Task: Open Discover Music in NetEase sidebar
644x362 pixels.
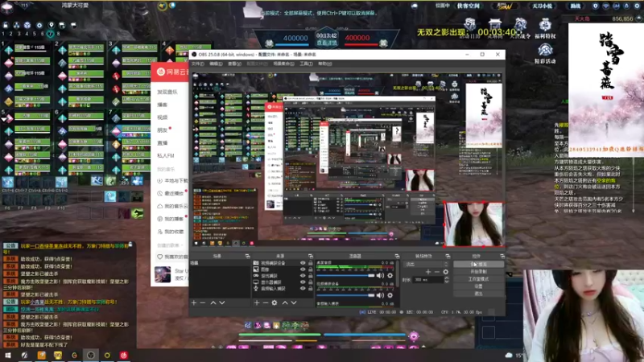Action: (167, 92)
